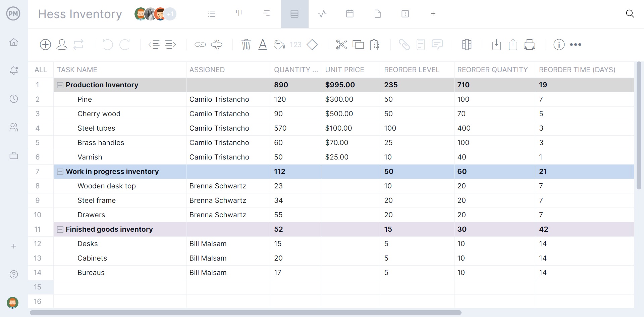Switch to the Gantt view tab
644x317 pixels.
[x=267, y=13]
